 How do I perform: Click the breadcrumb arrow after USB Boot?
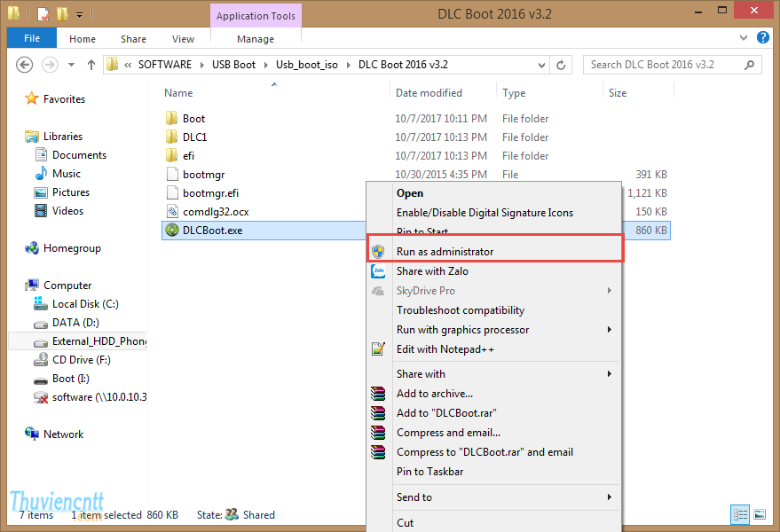tap(265, 65)
